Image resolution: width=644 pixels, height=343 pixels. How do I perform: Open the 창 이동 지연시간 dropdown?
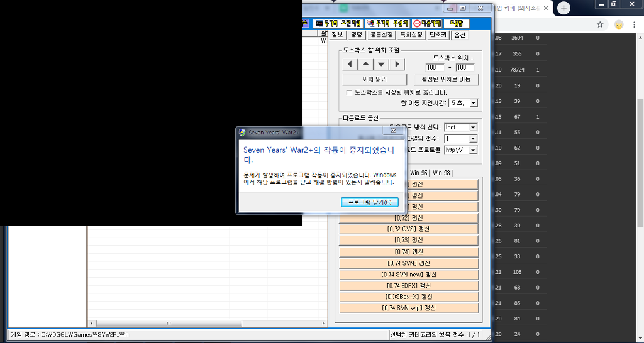pos(474,103)
